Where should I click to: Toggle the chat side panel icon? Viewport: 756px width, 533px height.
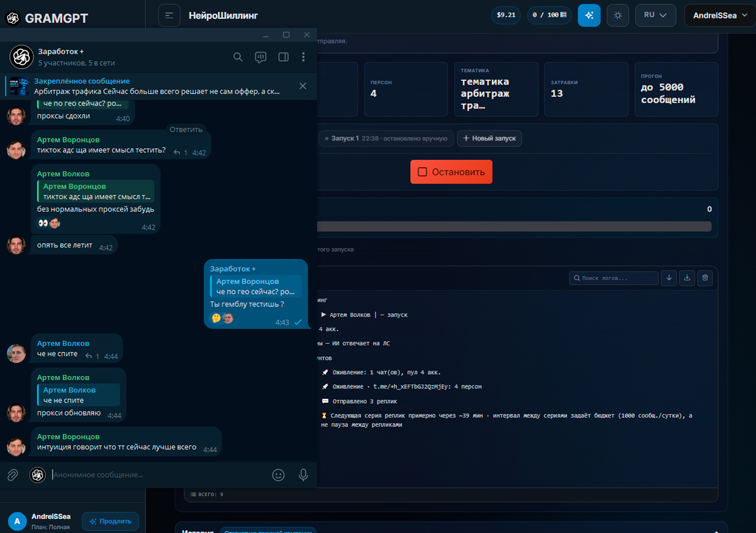click(x=283, y=57)
